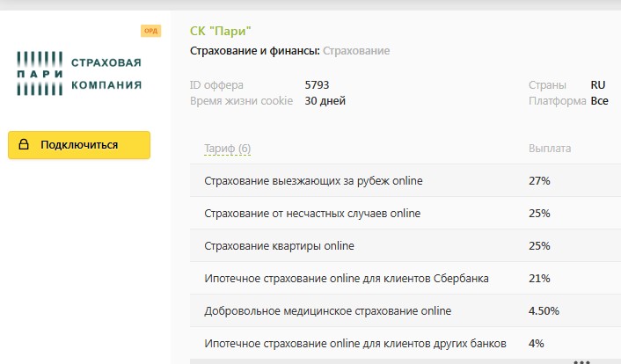
Task: Select cookie lifetime 30 дней
Action: pyautogui.click(x=325, y=101)
